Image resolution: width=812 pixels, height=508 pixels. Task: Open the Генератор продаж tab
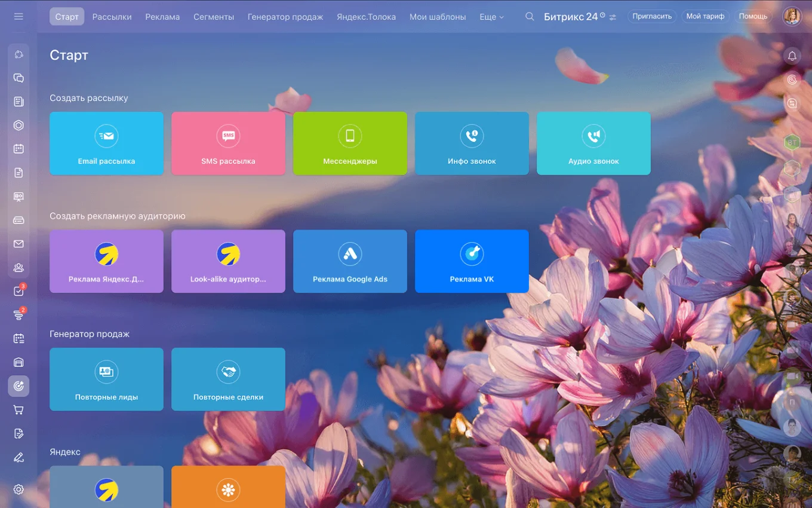tap(285, 17)
